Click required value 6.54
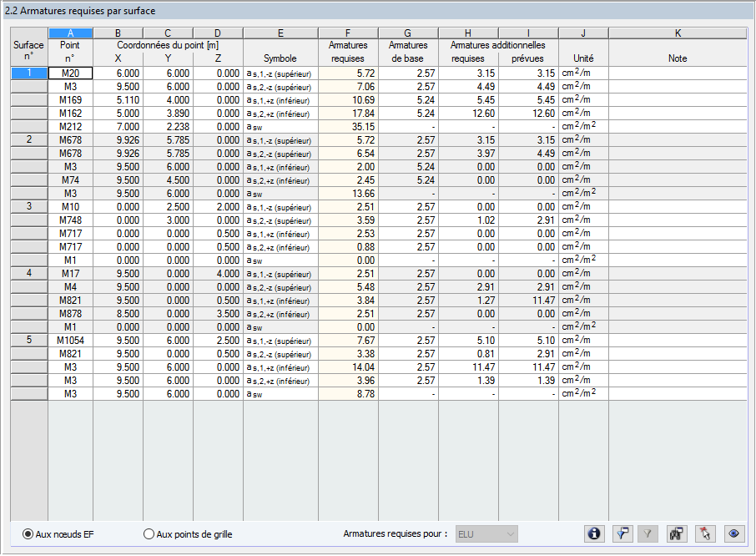The height and width of the screenshot is (556, 756). click(348, 154)
